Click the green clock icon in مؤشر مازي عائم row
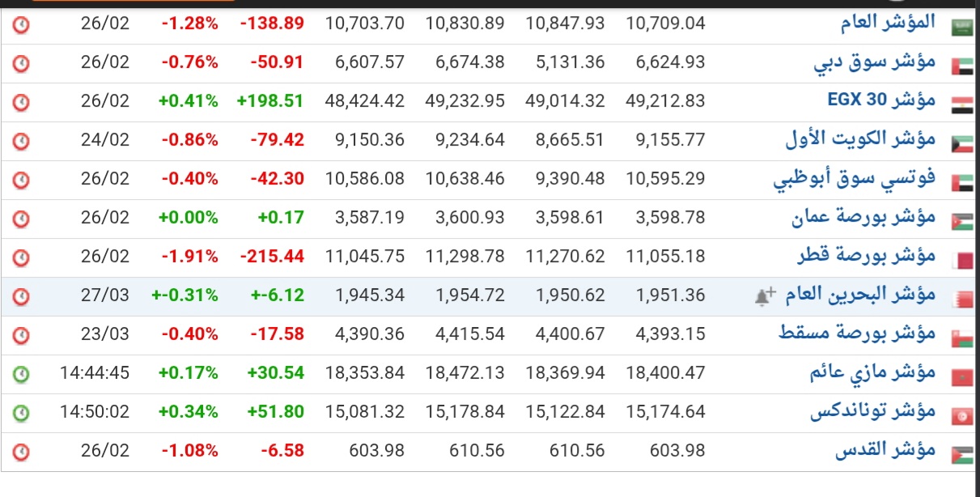980x497 pixels. [x=21, y=374]
